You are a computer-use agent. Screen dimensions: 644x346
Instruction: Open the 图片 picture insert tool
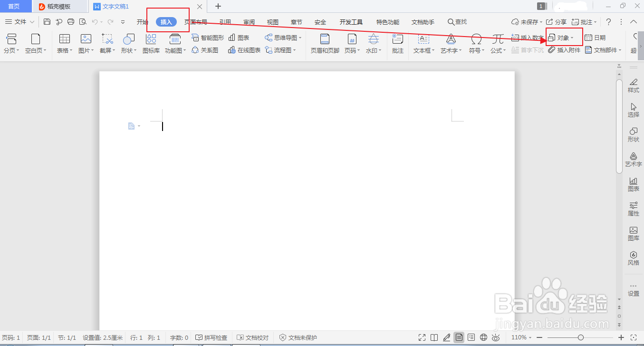[x=86, y=43]
